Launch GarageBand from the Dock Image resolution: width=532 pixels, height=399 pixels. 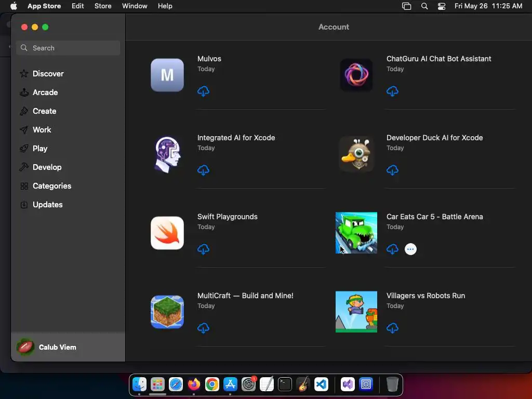[303, 384]
